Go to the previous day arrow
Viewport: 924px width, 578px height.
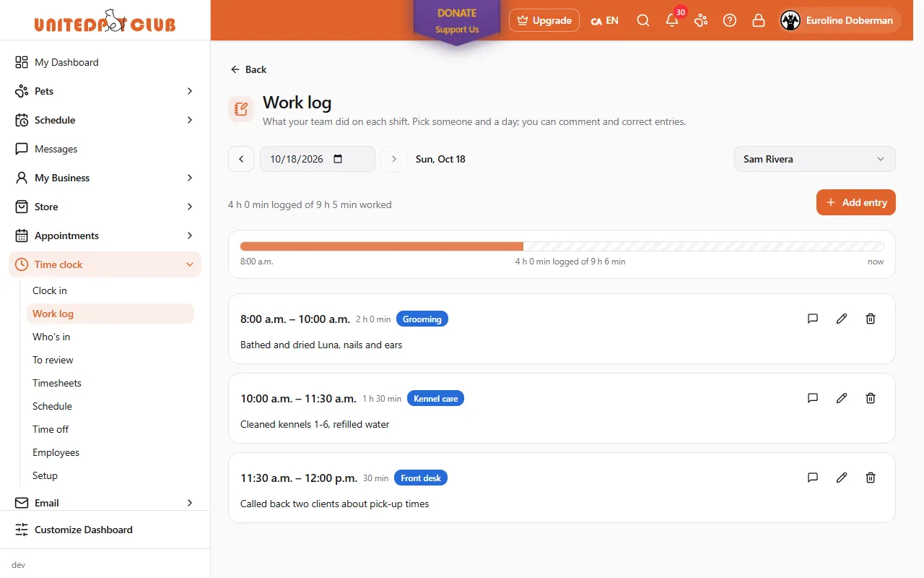pos(241,159)
